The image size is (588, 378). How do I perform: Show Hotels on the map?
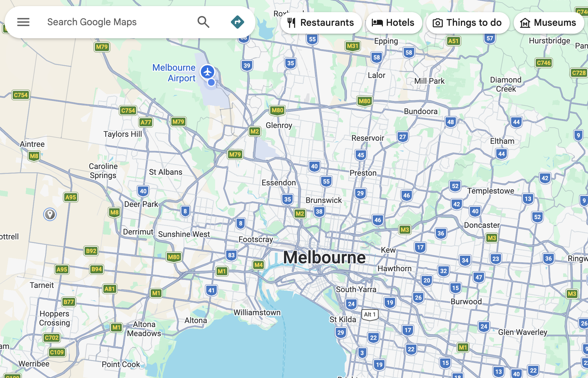coord(394,23)
